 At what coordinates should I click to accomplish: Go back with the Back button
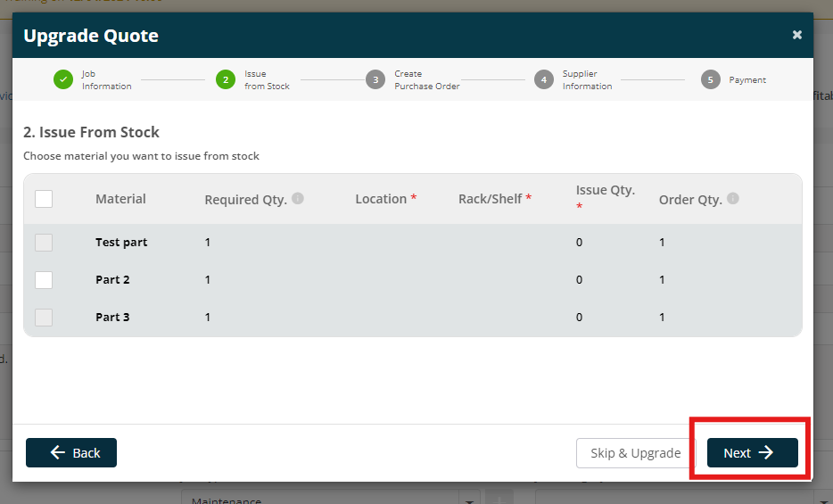(x=71, y=452)
